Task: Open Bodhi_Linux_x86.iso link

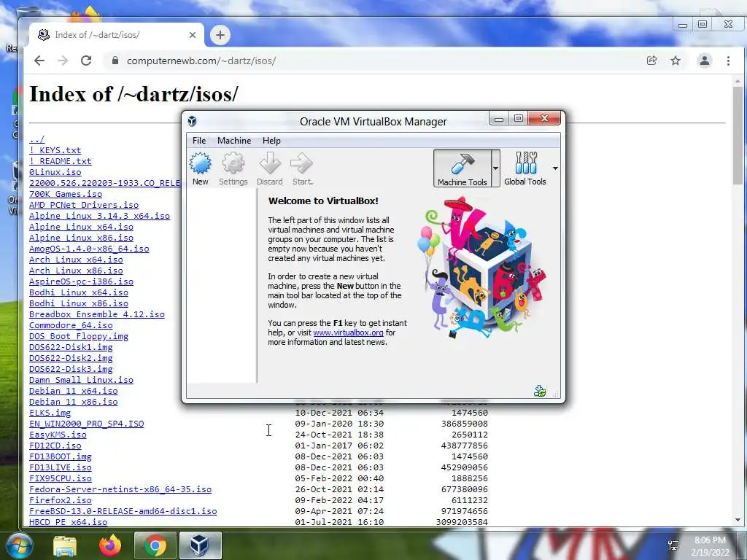Action: (79, 303)
